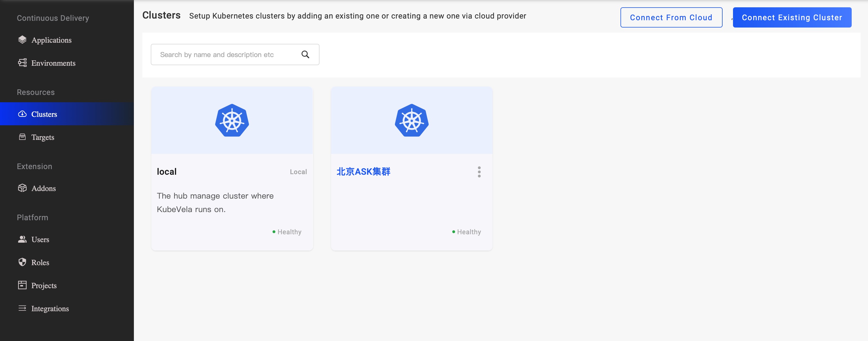Open the Integrations menu entry
The image size is (868, 341).
pos(50,308)
